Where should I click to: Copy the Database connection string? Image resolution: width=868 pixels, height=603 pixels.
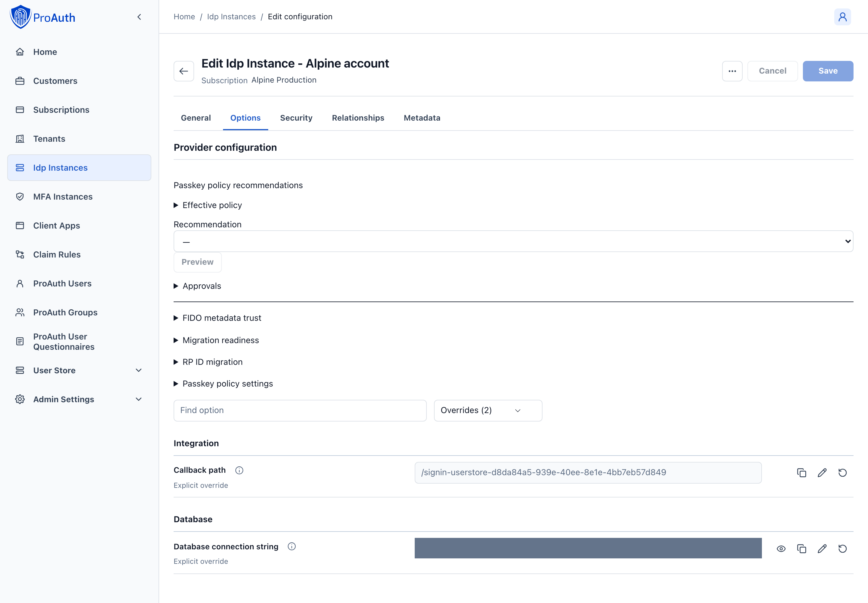tap(801, 549)
